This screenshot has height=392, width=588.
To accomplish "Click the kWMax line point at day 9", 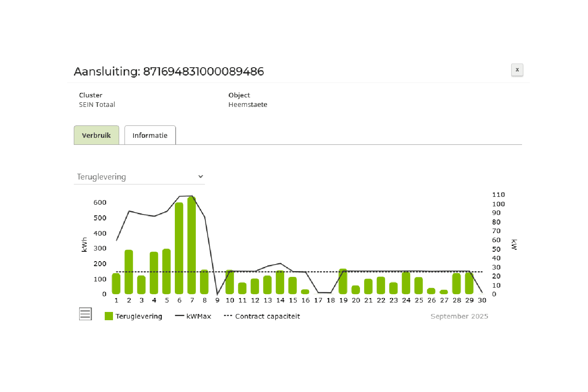I will 217,294.
